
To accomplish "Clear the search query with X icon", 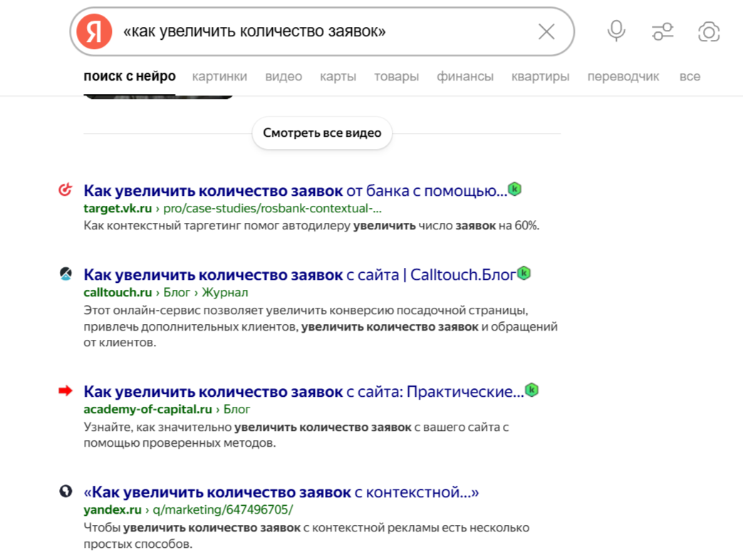I will coord(546,32).
